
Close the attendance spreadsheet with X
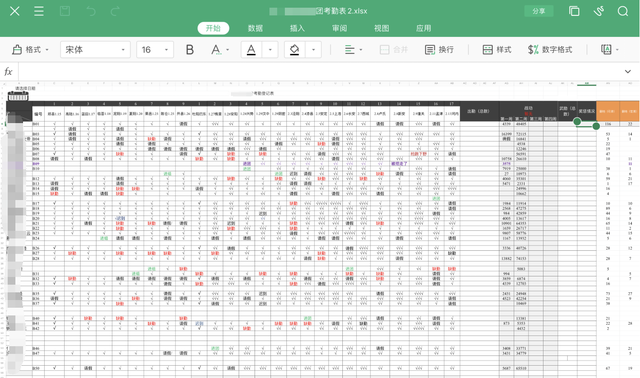15,11
